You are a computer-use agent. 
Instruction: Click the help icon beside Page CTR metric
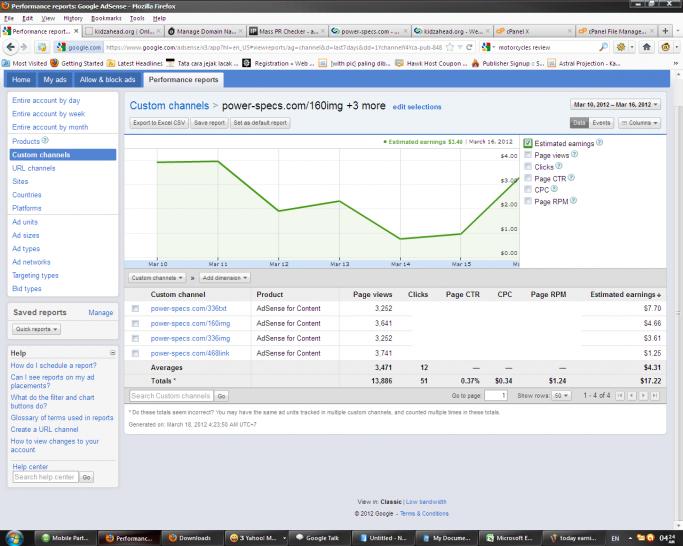pyautogui.click(x=571, y=178)
